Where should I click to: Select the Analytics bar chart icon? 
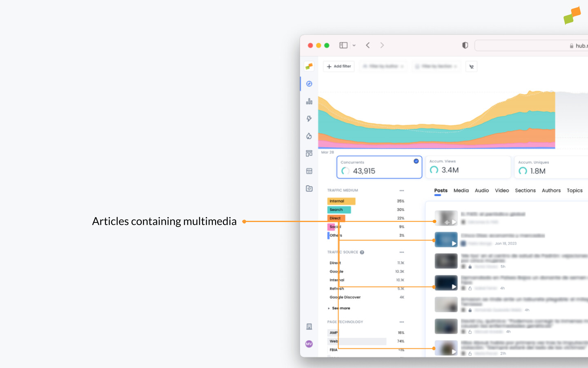[x=309, y=101]
